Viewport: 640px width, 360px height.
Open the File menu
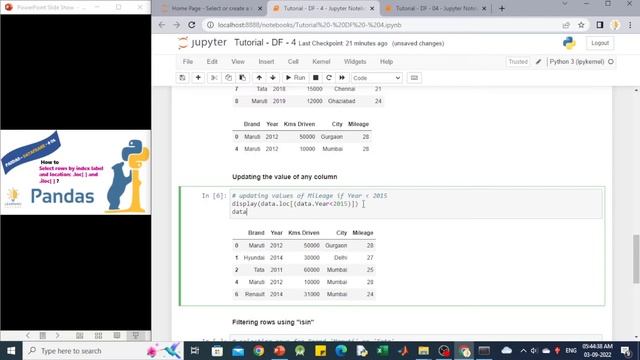[x=188, y=62]
